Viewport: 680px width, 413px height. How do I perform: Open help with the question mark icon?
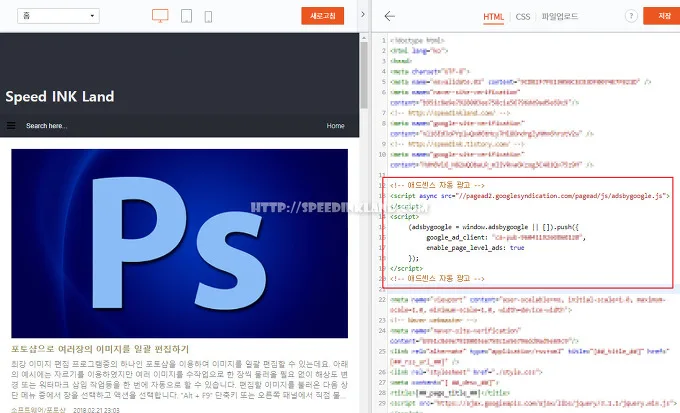point(631,16)
